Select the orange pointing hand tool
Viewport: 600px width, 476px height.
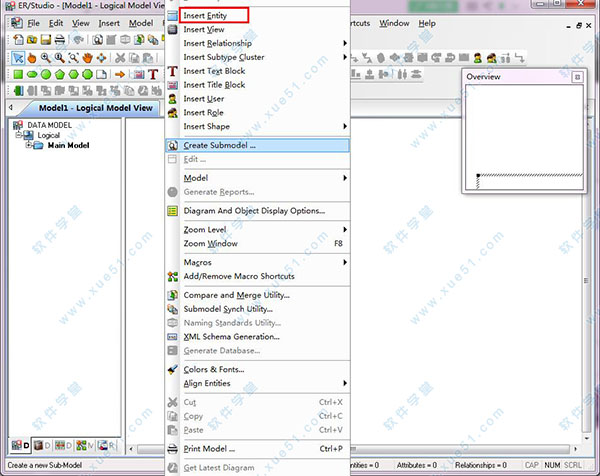[x=32, y=58]
